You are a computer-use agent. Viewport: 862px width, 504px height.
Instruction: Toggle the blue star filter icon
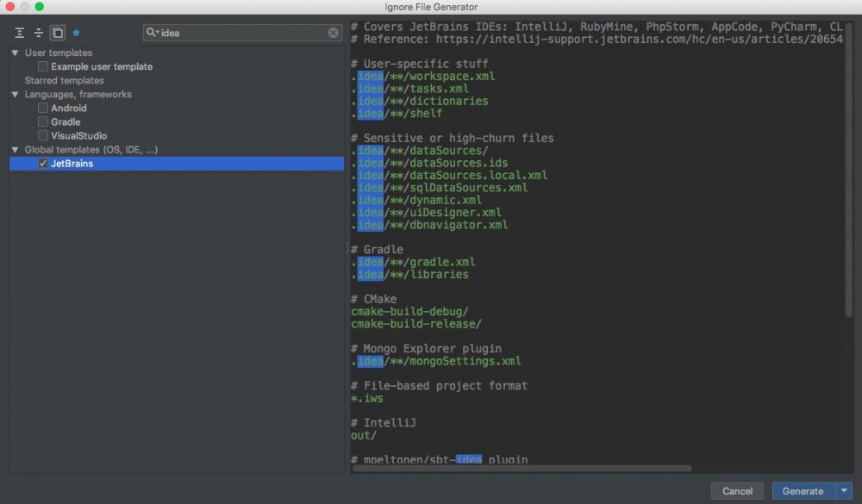(x=77, y=32)
